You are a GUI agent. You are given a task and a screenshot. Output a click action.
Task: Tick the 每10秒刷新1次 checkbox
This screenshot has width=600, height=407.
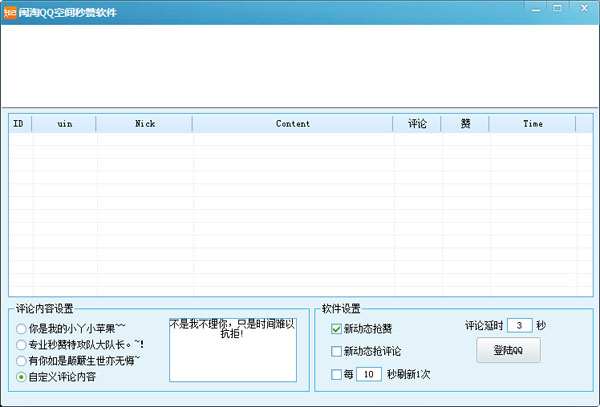pos(336,374)
